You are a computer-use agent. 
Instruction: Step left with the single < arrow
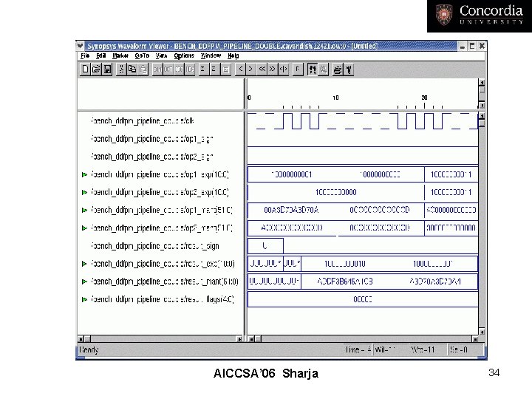(x=240, y=69)
